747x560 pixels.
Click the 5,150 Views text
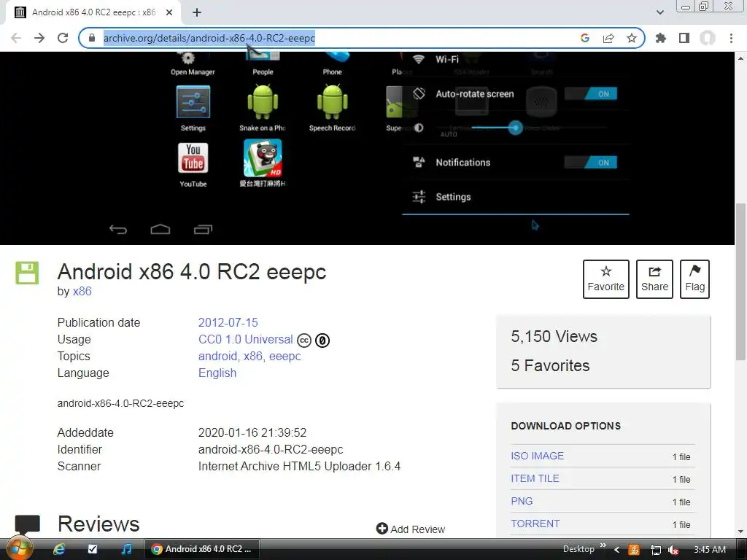click(x=554, y=336)
